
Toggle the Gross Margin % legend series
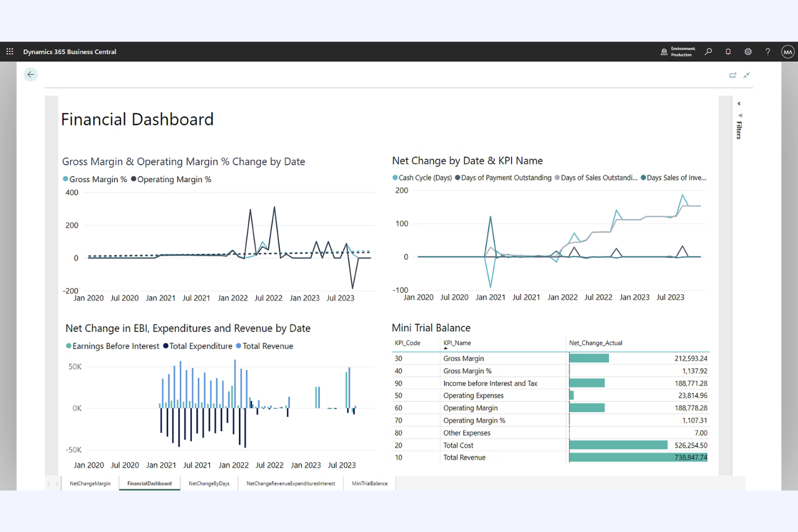(x=95, y=179)
